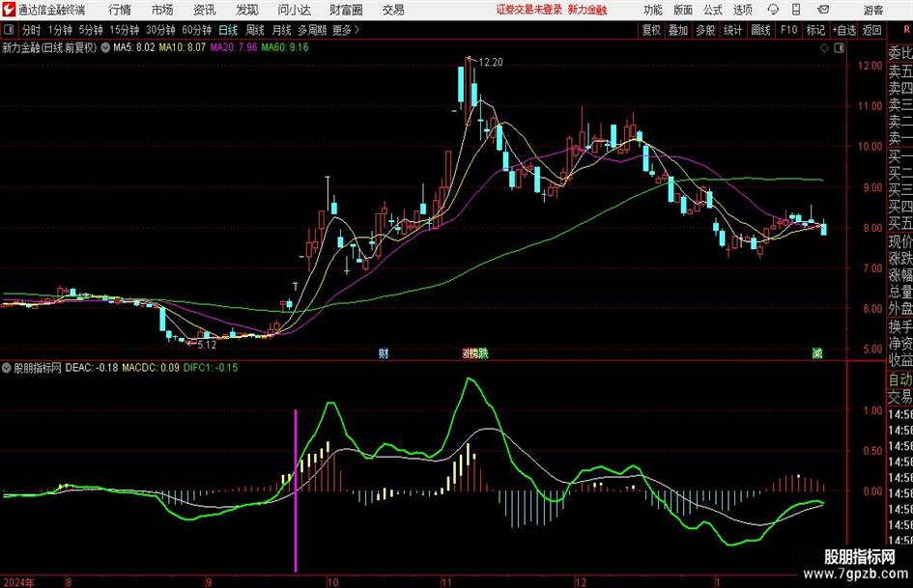Expand main chart indicator dropdown beside 新力金融
Viewport: 913px width, 588px height.
point(105,47)
